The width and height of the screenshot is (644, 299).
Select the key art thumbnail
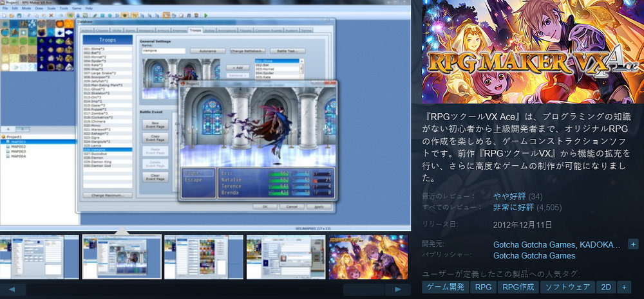(368, 257)
